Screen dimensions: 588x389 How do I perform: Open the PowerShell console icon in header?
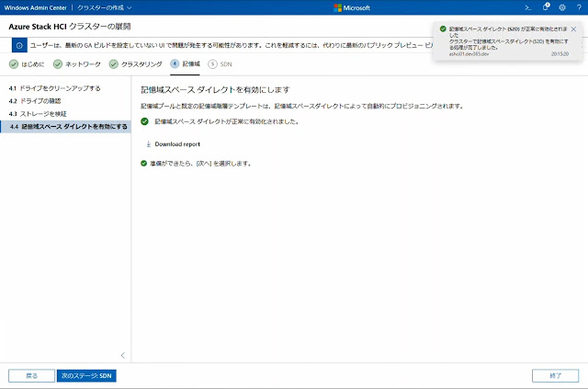(x=527, y=7)
